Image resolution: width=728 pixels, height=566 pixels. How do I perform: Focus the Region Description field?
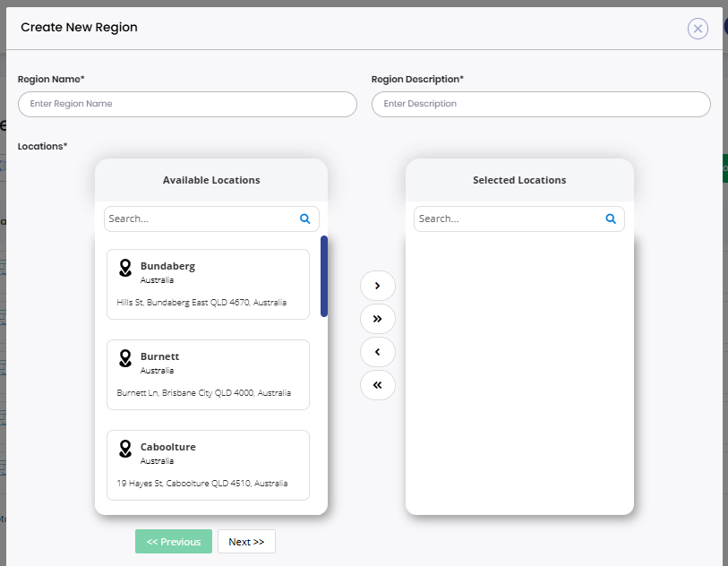541,104
